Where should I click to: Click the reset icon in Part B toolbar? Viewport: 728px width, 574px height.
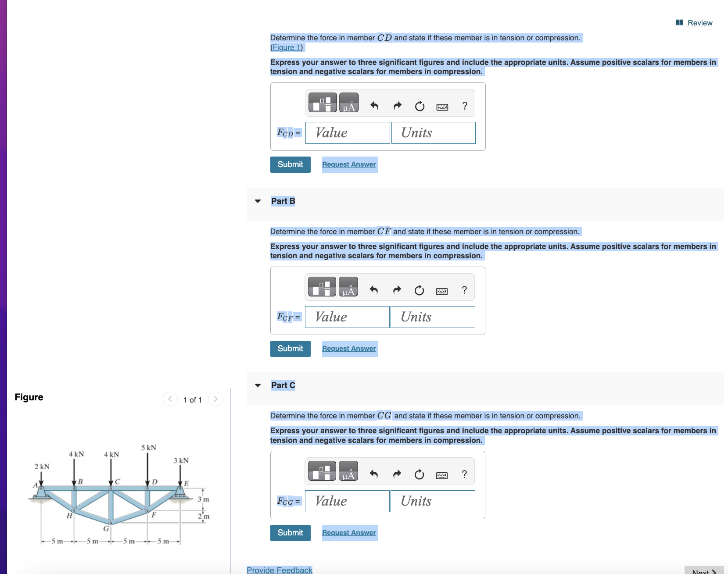(x=419, y=290)
